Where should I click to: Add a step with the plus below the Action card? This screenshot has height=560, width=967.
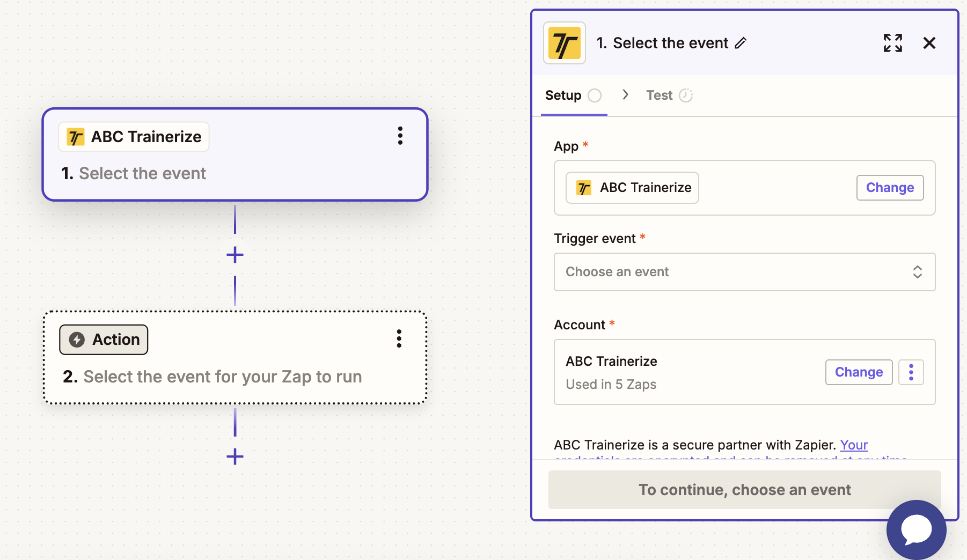(x=235, y=457)
